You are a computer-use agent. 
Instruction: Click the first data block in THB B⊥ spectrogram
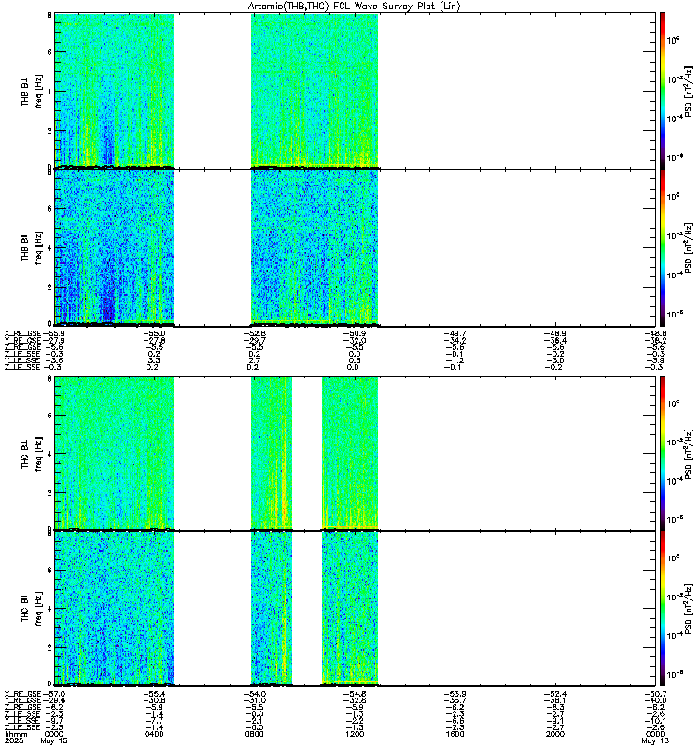click(x=114, y=91)
